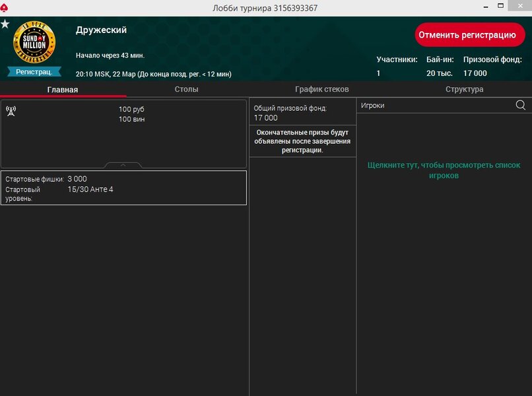Switch to the График стеков tab
The height and width of the screenshot is (396, 532).
click(321, 89)
